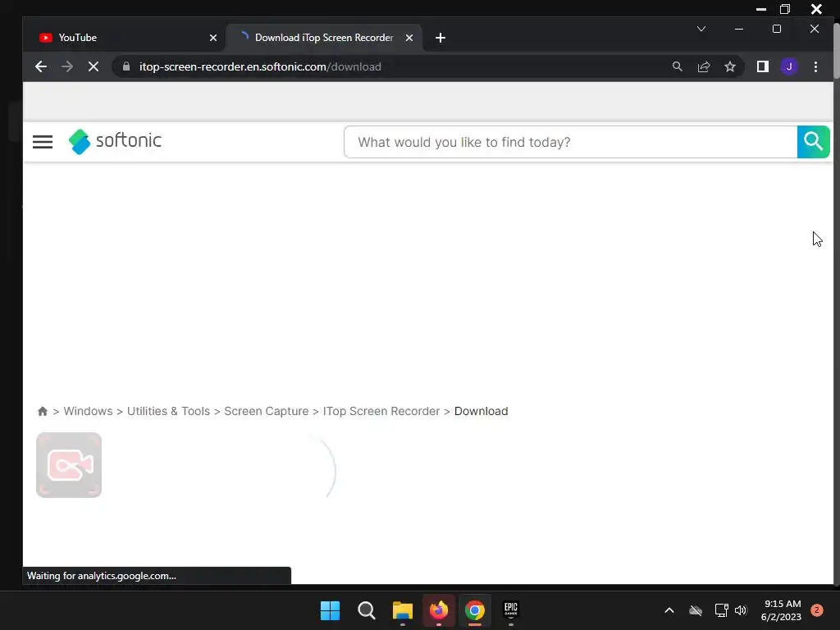Bookmark this tab with star icon
Screen dimensions: 840x630
coord(729,66)
